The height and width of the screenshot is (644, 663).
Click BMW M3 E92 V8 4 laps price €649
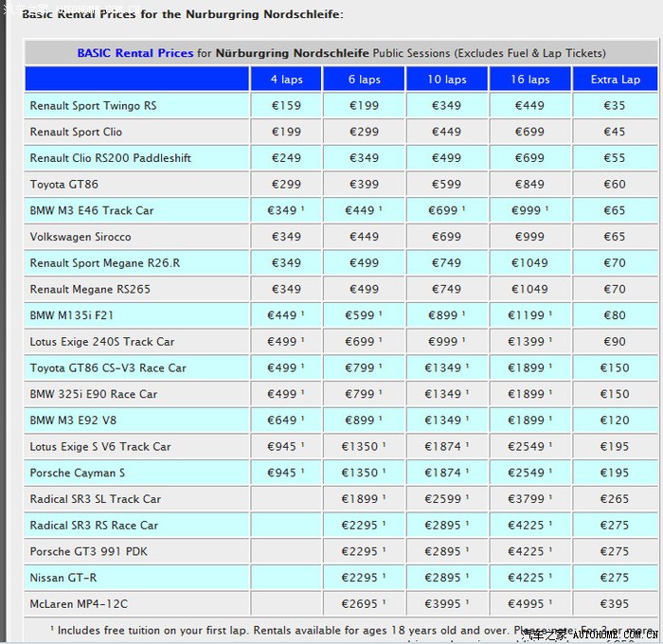click(x=286, y=420)
